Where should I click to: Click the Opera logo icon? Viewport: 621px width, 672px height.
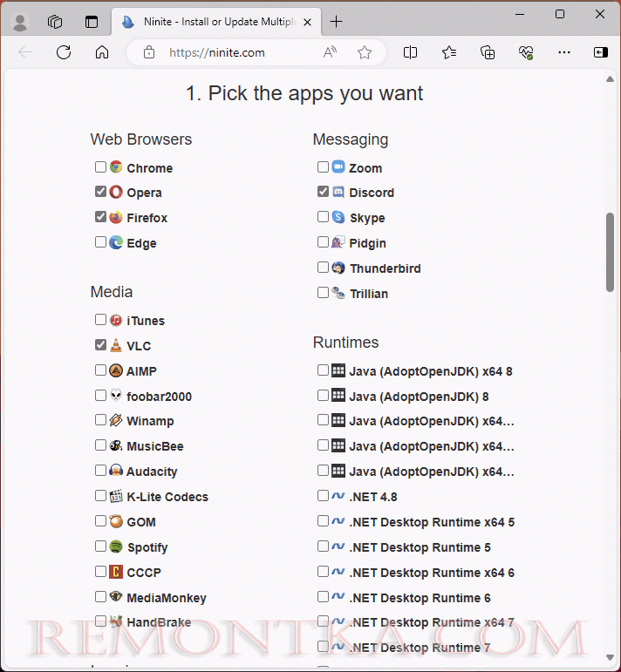(116, 192)
